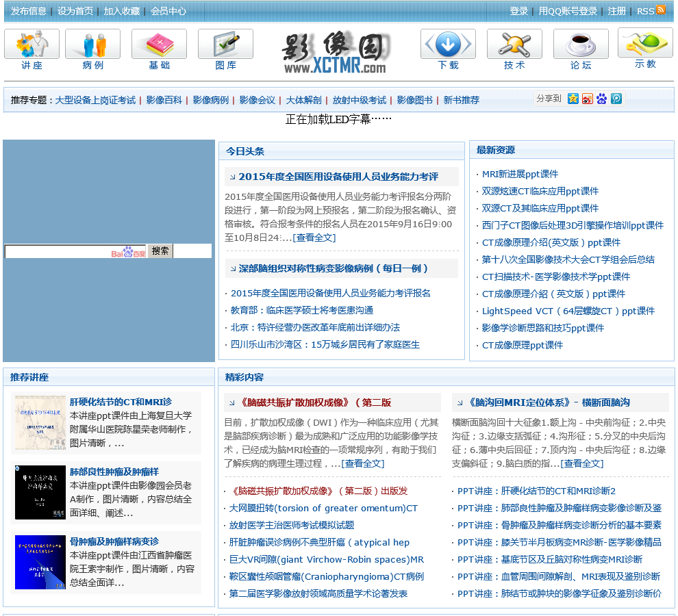
Task: Open 会员中心 member center
Action: coord(168,11)
